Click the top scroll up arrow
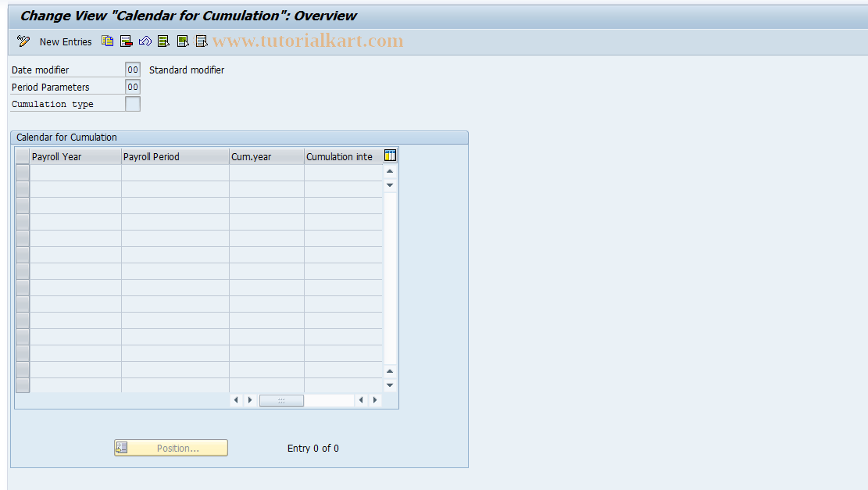Viewport: 868px width, 490px height. coord(390,171)
